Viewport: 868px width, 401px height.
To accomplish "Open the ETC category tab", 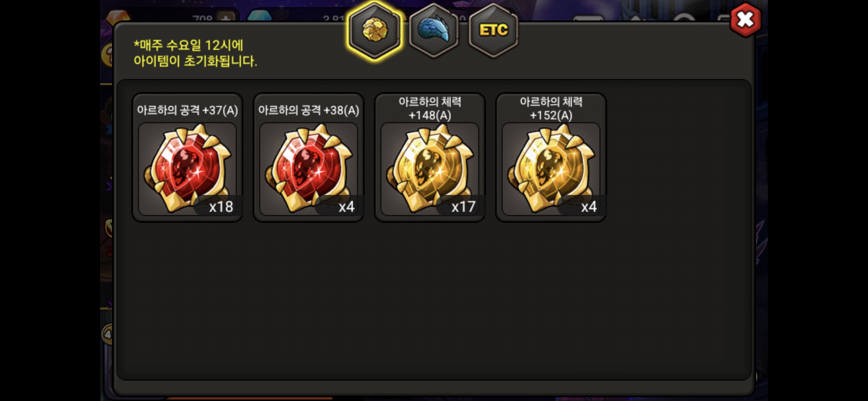I will click(x=493, y=30).
